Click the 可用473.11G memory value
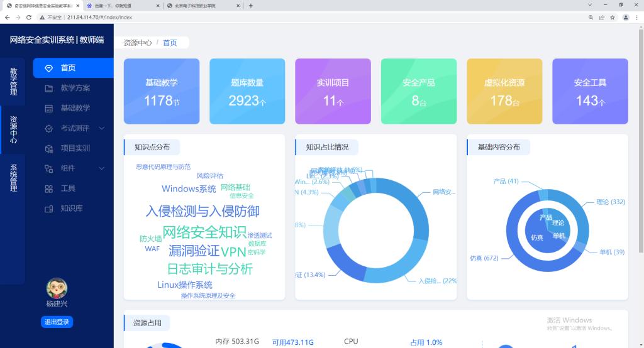This screenshot has height=348, width=644. tap(293, 342)
